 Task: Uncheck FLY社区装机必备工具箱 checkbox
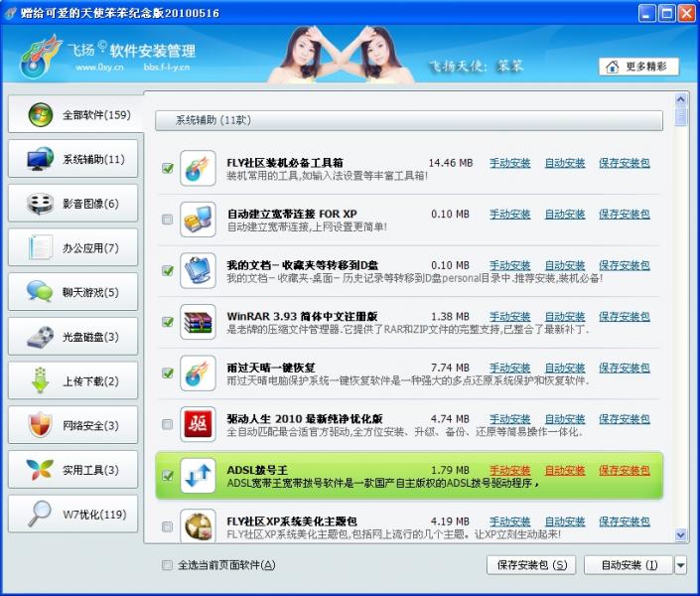coord(168,169)
